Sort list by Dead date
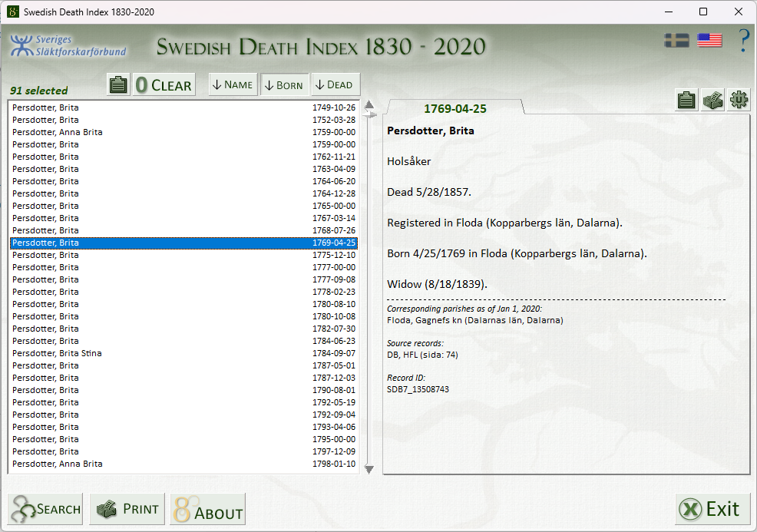This screenshot has height=532, width=757. click(336, 85)
